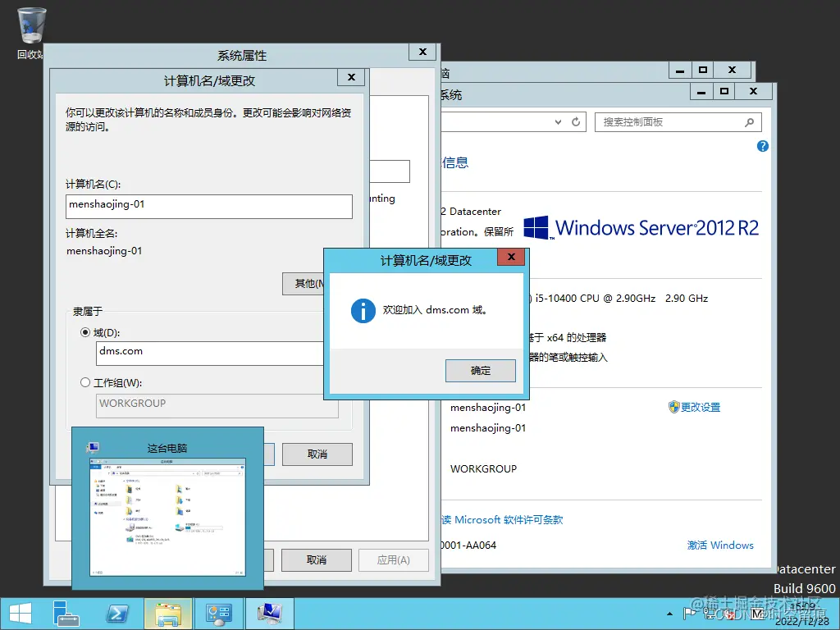The height and width of the screenshot is (630, 840).
Task: Click the 其他(M) button
Action: point(304,283)
